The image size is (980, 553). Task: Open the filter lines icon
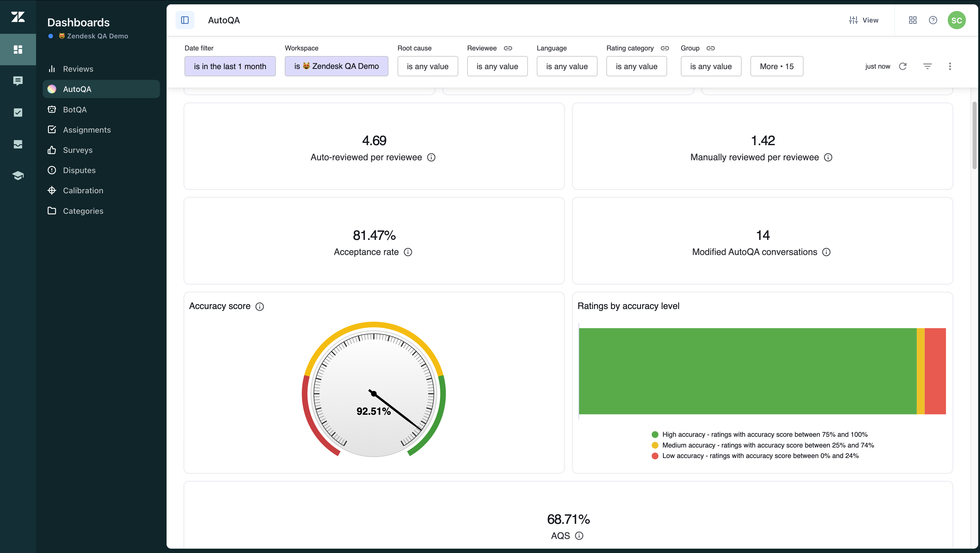pyautogui.click(x=927, y=66)
